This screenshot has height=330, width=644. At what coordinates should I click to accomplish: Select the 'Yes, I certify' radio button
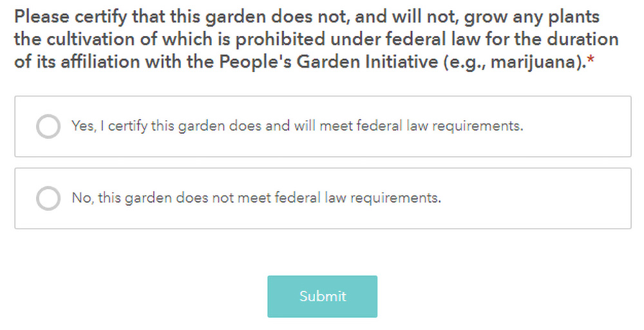click(x=48, y=126)
